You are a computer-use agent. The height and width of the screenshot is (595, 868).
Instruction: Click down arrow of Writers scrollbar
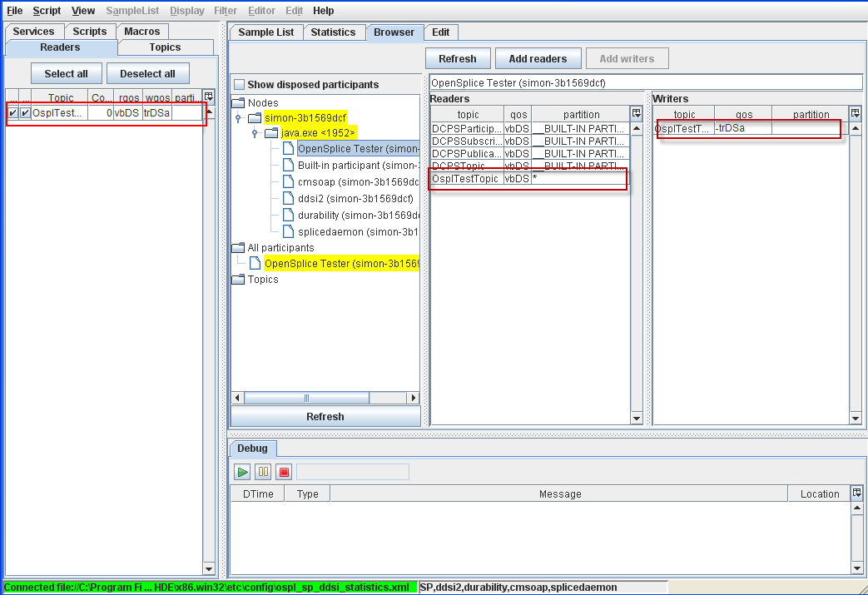(856, 419)
